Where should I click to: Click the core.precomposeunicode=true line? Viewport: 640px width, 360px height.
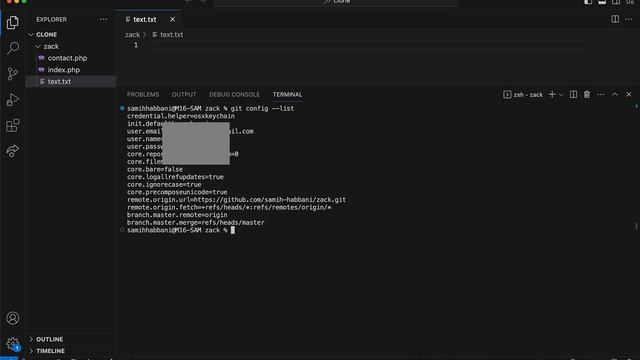coord(177,192)
